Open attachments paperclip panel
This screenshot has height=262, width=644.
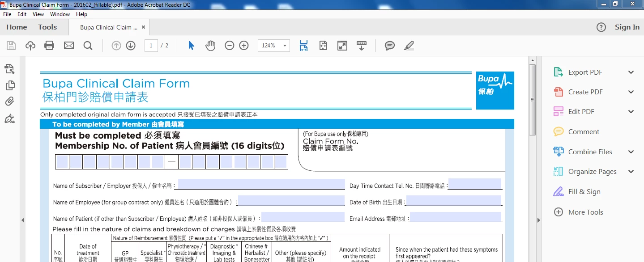click(9, 101)
